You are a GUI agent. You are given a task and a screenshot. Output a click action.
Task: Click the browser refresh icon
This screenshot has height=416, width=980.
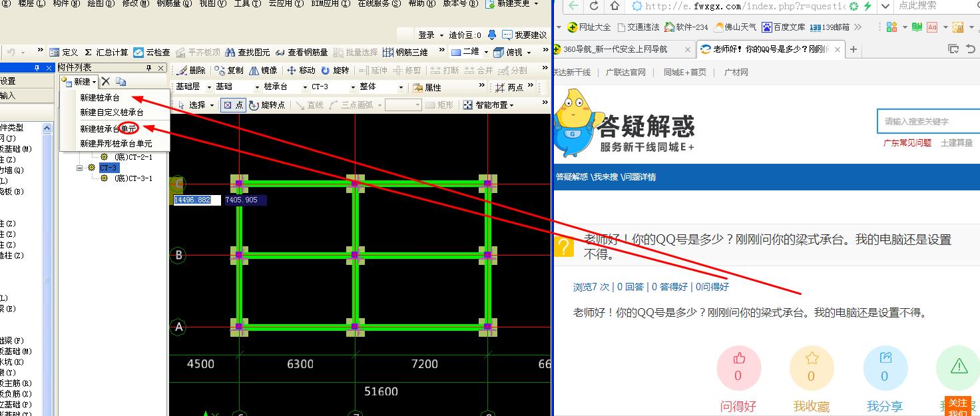(x=595, y=6)
